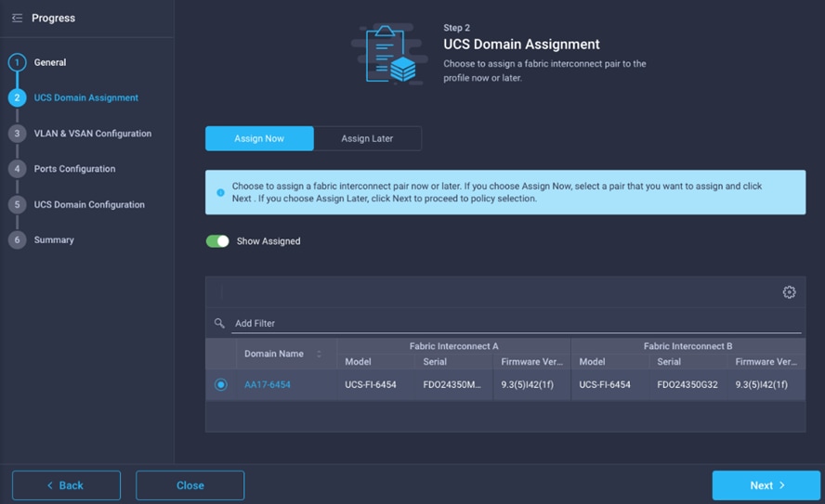Click the search magnifier icon
The image size is (825, 504).
coord(219,323)
